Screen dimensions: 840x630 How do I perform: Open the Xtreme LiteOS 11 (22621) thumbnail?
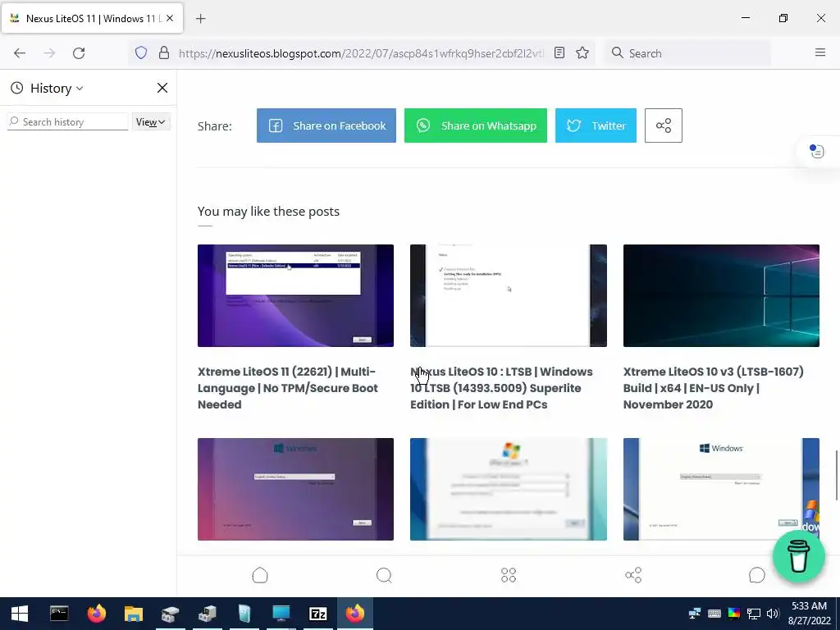pyautogui.click(x=295, y=295)
